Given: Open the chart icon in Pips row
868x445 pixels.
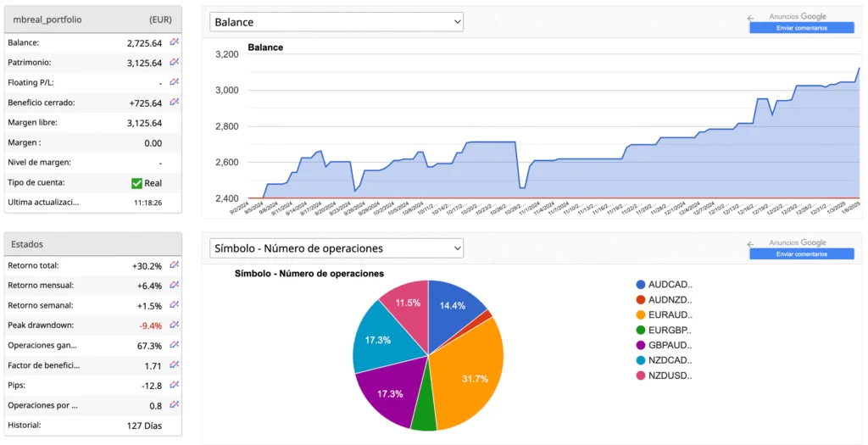Looking at the screenshot, I should [174, 385].
